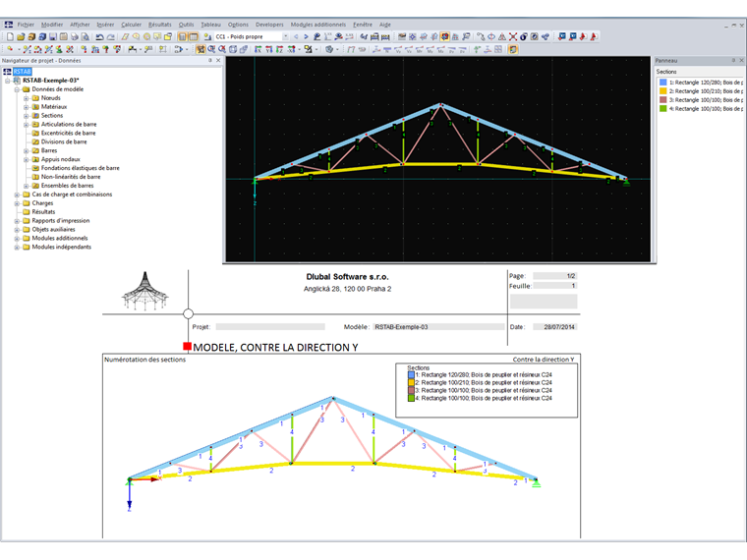Toggle the highlighted show-whole-model view button
The image size is (747, 560).
[201, 49]
